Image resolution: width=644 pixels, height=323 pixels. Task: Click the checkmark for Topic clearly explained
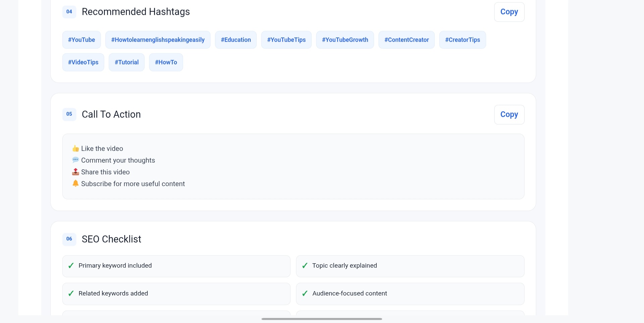coord(305,266)
